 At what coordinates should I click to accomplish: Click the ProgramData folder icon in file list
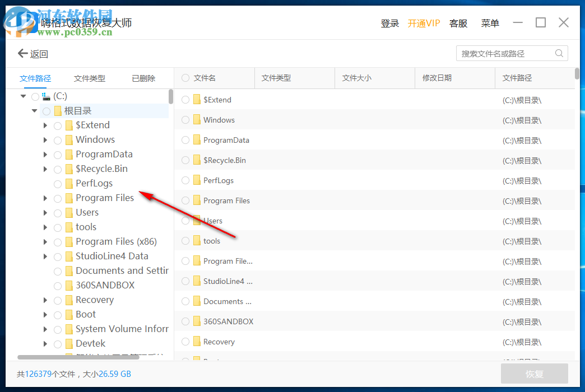click(197, 140)
